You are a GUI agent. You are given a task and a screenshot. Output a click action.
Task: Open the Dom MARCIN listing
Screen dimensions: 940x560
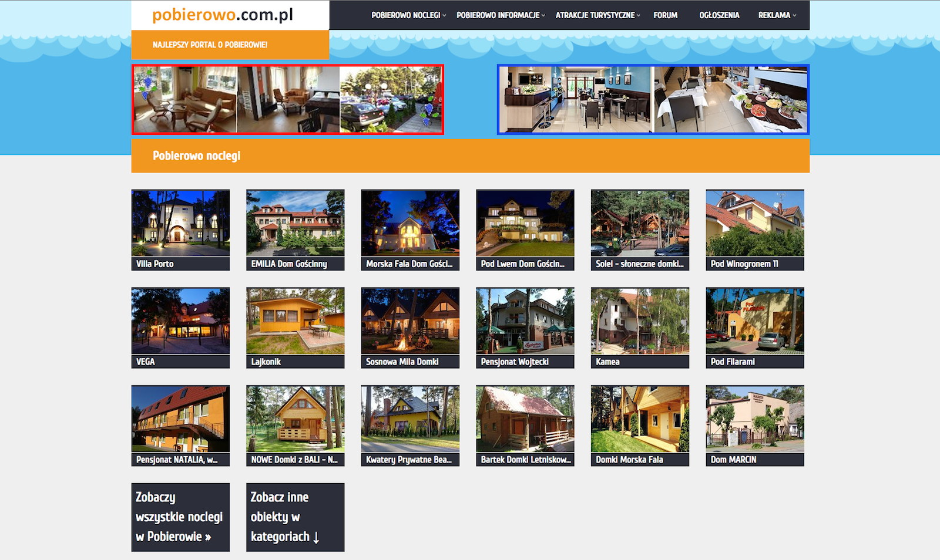pos(754,419)
